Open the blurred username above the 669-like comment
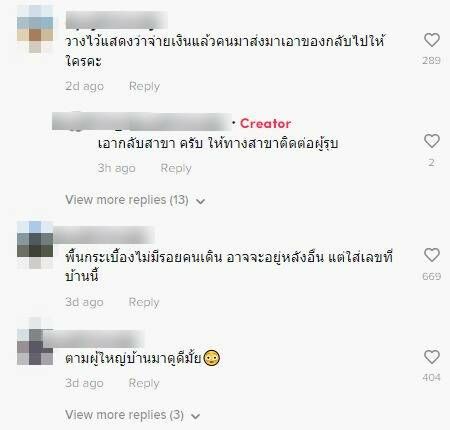450x430 pixels. coord(103,235)
